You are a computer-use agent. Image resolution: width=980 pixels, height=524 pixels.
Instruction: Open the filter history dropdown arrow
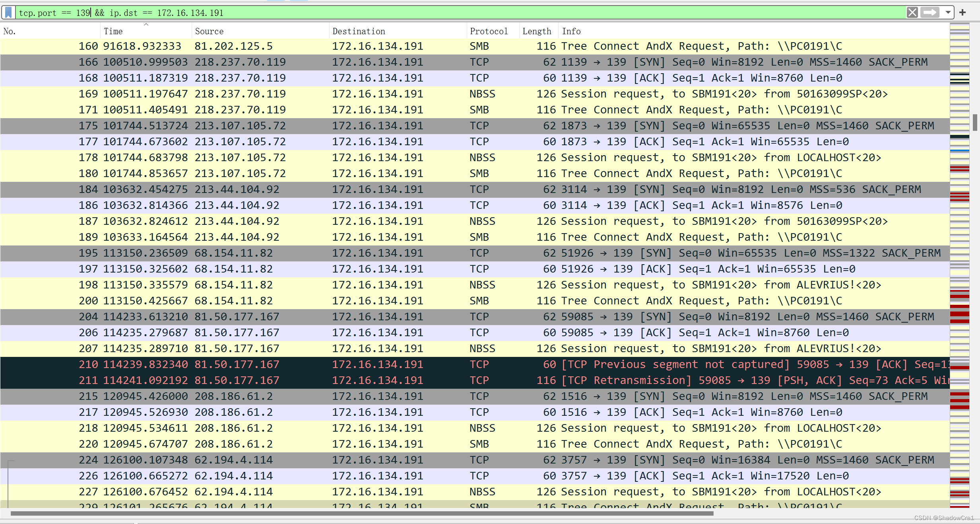tap(948, 12)
